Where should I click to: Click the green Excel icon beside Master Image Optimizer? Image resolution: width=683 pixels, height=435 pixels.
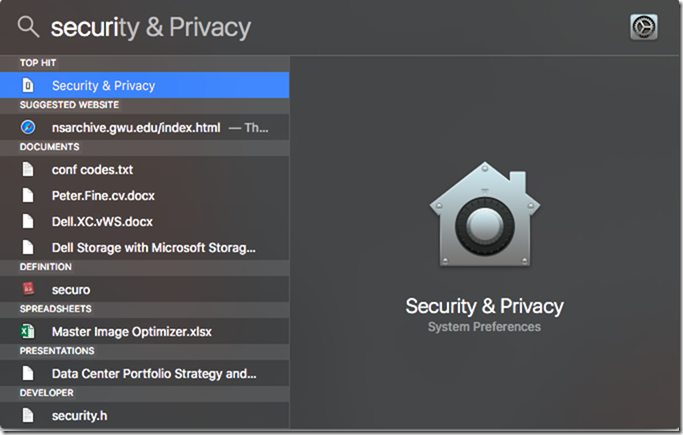coord(28,331)
